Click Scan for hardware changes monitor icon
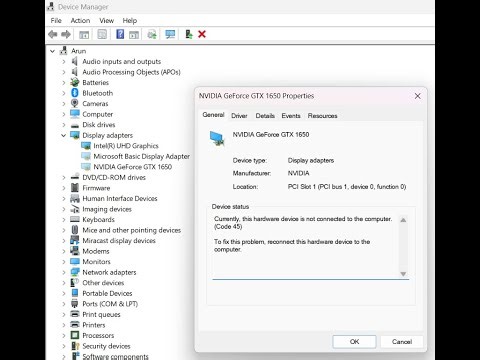Viewport: 480px width, 360px height. [170, 34]
